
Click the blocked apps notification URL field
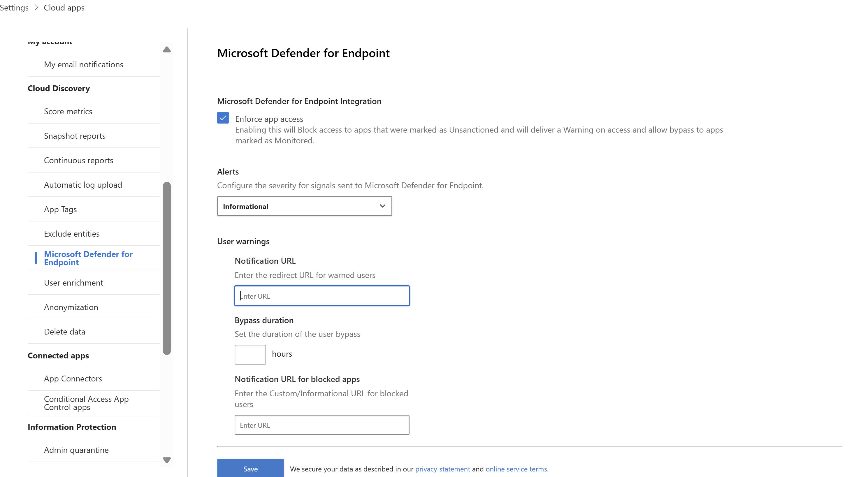(322, 425)
